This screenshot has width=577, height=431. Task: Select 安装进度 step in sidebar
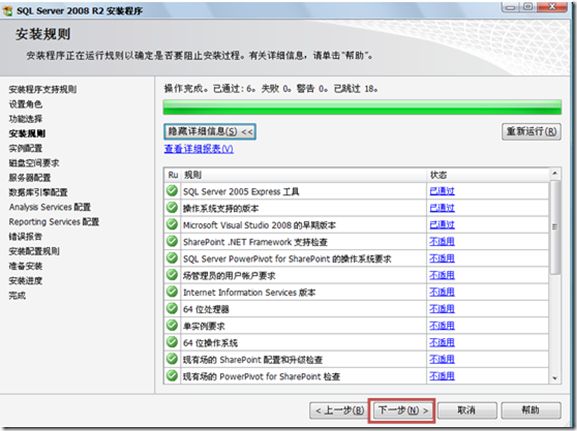pyautogui.click(x=25, y=280)
